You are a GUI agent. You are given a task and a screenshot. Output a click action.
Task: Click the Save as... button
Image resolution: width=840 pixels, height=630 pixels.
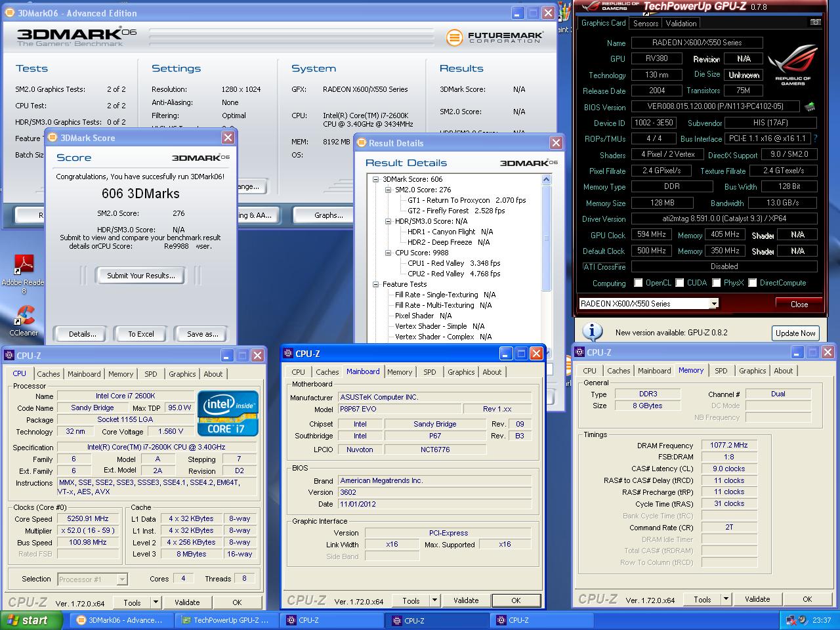click(x=203, y=334)
